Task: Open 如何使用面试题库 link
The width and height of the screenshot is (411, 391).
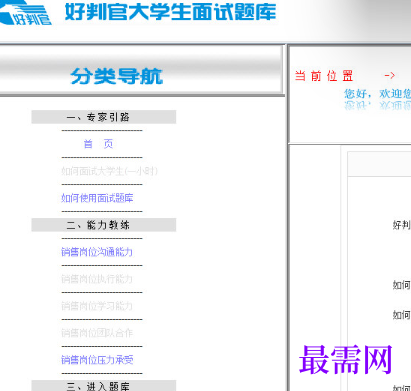Action: (97, 198)
